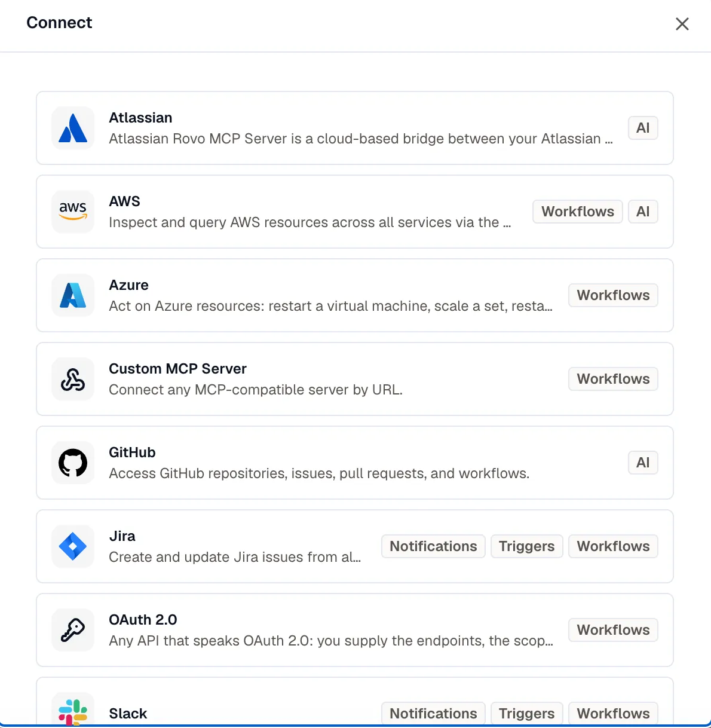Screen dimensions: 711x728
Task: Click the Workflows tag on Azure
Action: pos(613,295)
